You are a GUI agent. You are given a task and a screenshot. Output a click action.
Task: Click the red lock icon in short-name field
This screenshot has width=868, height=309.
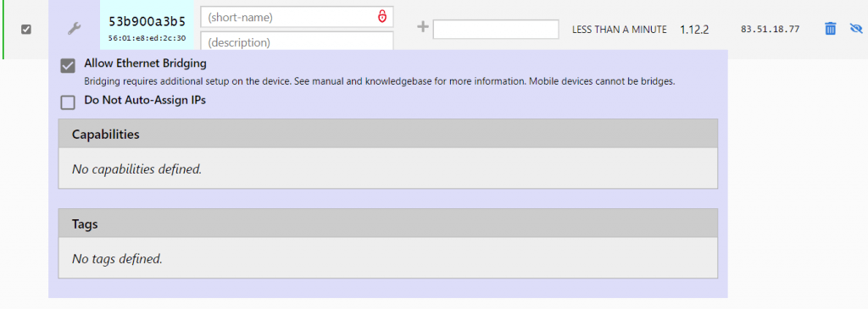coord(382,17)
